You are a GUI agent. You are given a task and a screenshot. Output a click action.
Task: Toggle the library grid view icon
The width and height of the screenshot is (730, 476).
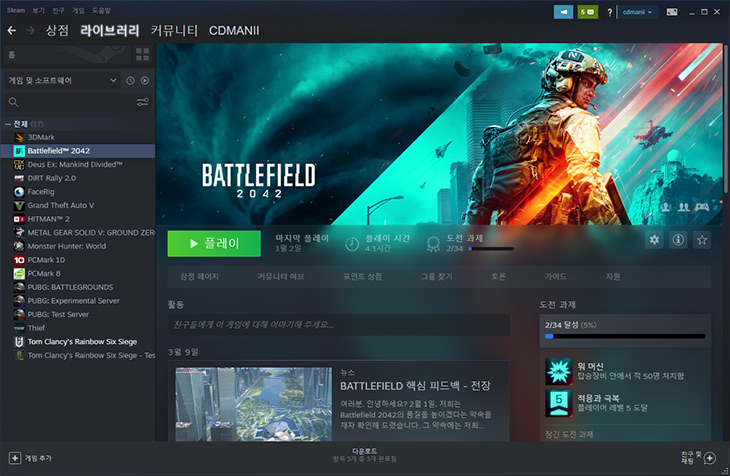[x=142, y=54]
